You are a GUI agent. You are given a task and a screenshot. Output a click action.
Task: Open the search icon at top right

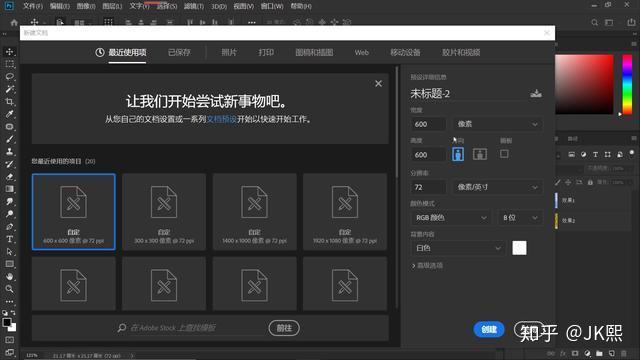pyautogui.click(x=594, y=22)
